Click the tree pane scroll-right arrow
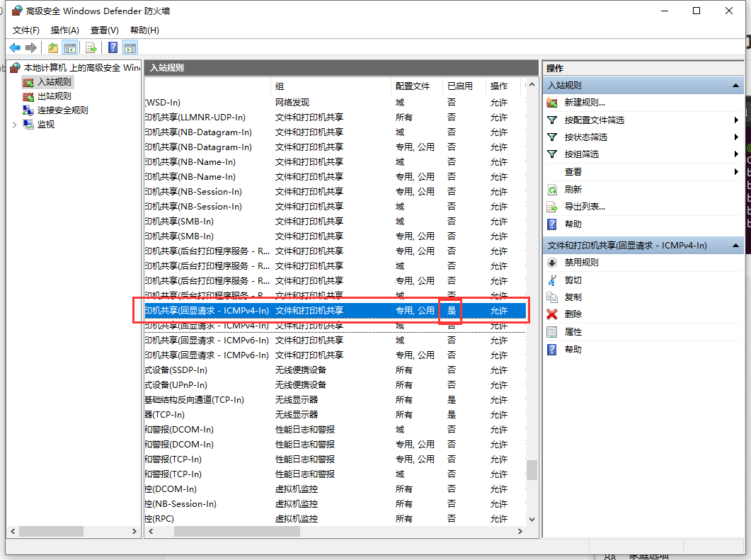 pyautogui.click(x=134, y=531)
